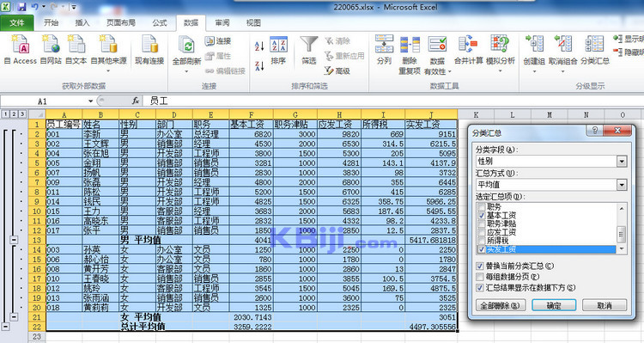Toggle 每组数据分页 checkbox

[479, 277]
